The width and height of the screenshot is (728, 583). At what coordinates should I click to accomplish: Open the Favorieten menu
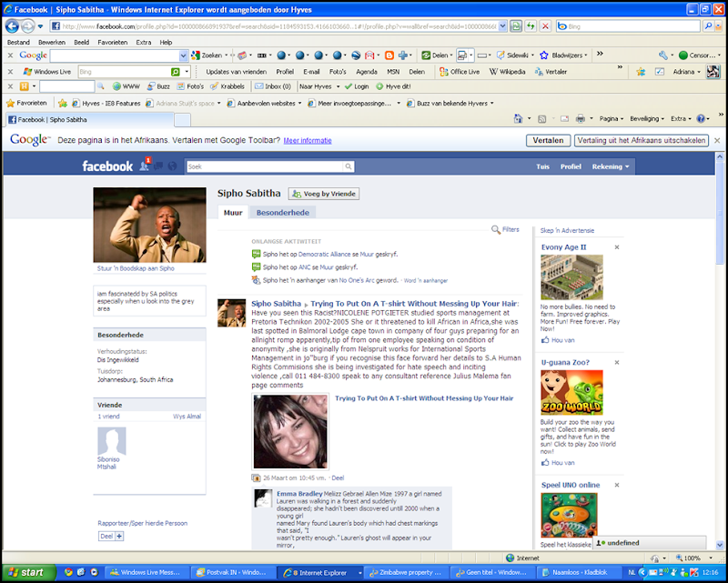pos(112,42)
